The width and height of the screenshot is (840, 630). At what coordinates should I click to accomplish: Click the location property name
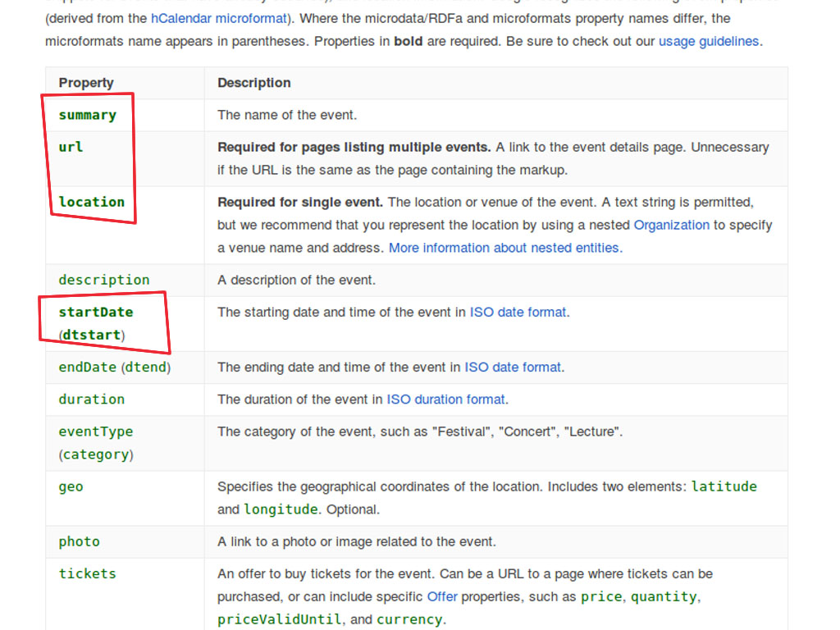pyautogui.click(x=91, y=202)
